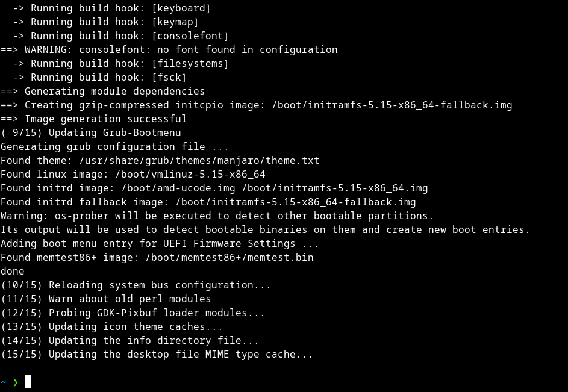Viewport: 568px width, 392px height.
Task: Click the 'Image generation successful' line
Action: coord(94,119)
